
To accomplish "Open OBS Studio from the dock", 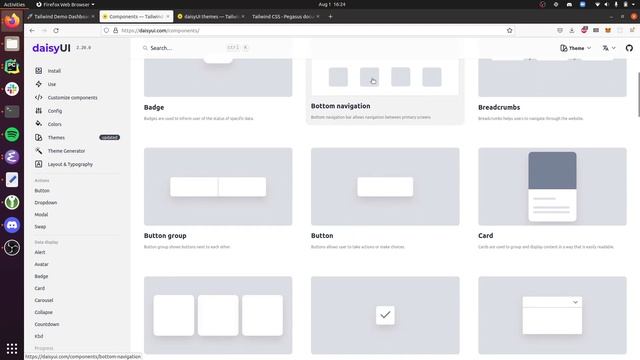I will tap(12, 248).
